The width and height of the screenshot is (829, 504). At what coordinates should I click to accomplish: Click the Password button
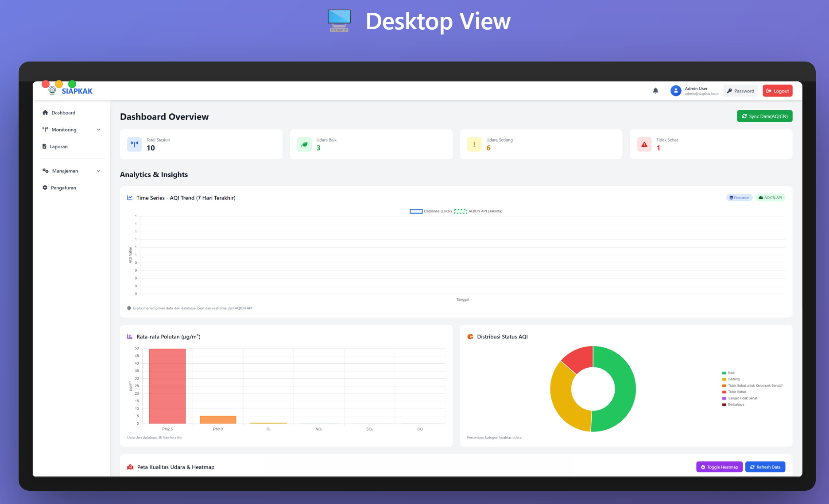[741, 91]
